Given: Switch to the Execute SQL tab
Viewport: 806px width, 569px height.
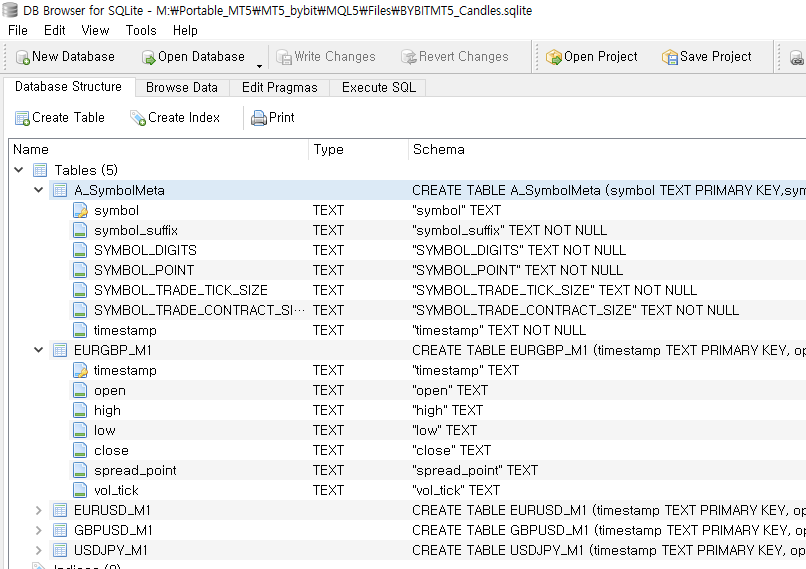Looking at the screenshot, I should (x=378, y=87).
